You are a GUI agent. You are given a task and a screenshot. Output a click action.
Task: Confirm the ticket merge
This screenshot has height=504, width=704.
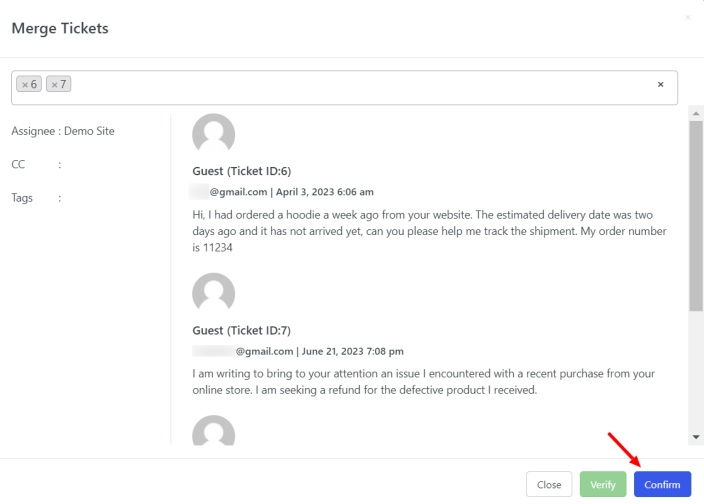point(662,485)
